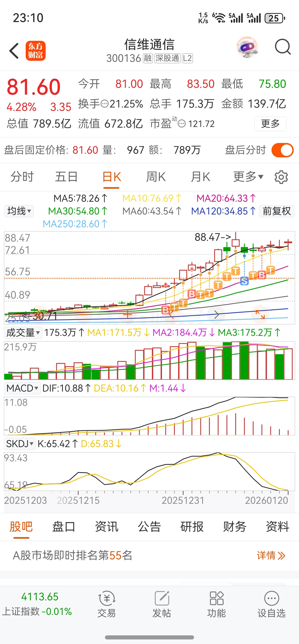Viewport: 299px width, 644px height.
Task: Select the 日K chart tab
Action: tap(111, 177)
